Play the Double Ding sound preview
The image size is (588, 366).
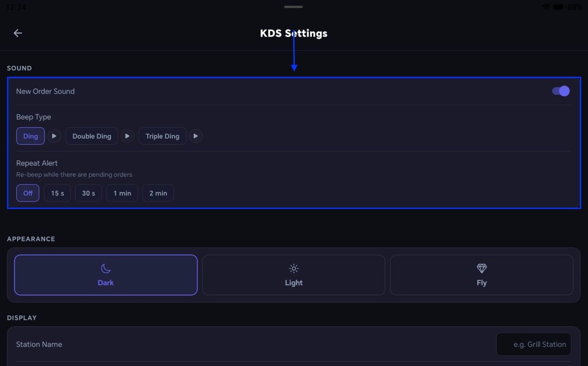click(127, 136)
